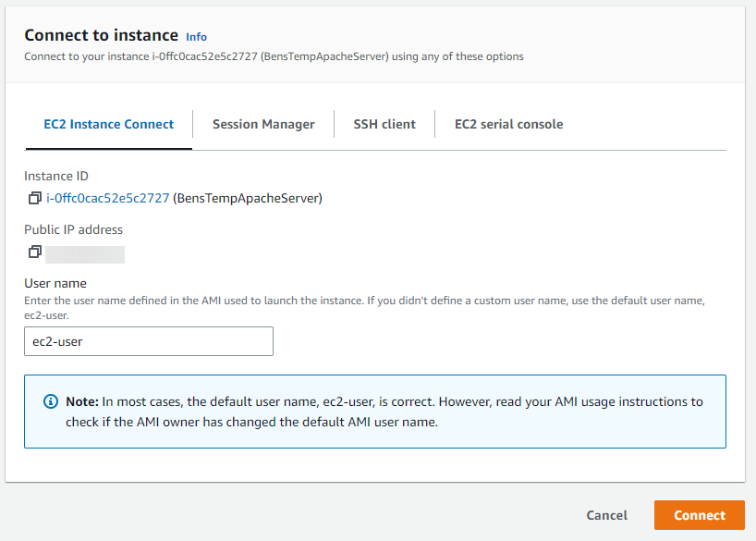Select the EC2 Instance Connect tab
756x541 pixels.
[108, 124]
